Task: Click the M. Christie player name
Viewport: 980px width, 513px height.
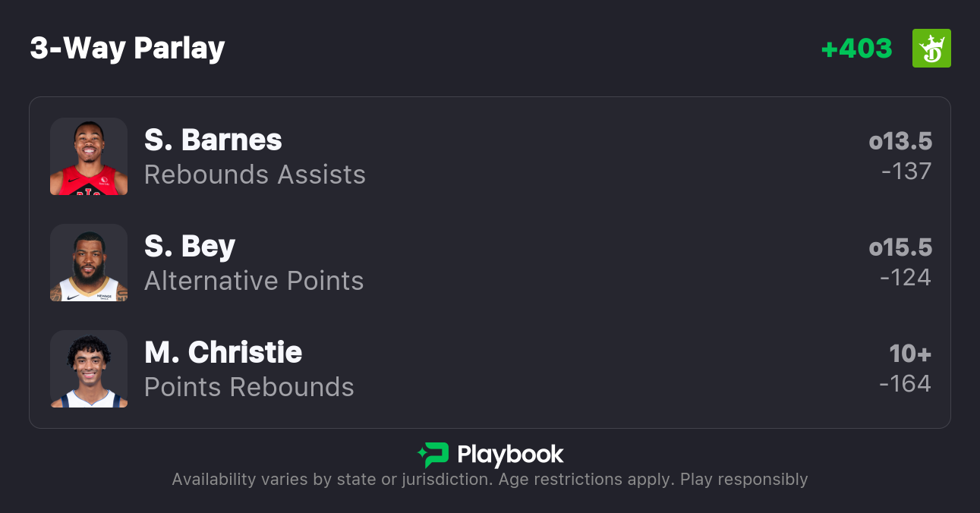Action: point(223,352)
